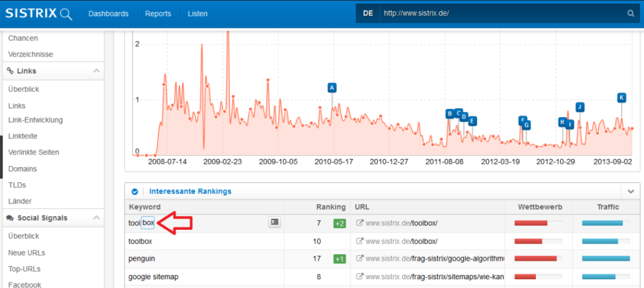The image size is (644, 288).
Task: Select event pin J on the chart
Action: click(580, 107)
